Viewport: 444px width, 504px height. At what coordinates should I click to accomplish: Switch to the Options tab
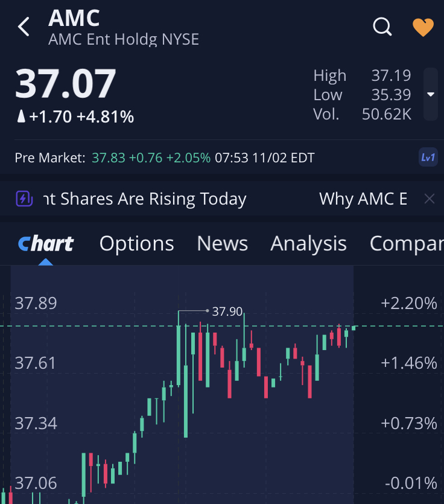pos(136,243)
